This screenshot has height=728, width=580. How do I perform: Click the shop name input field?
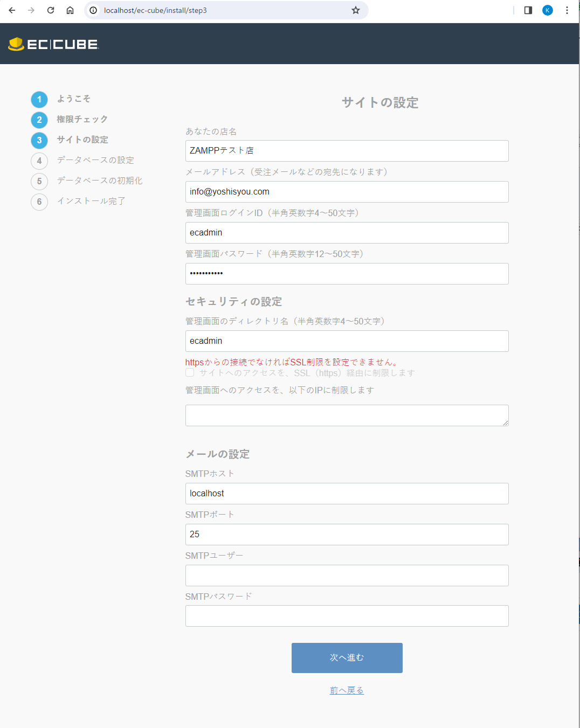click(347, 151)
